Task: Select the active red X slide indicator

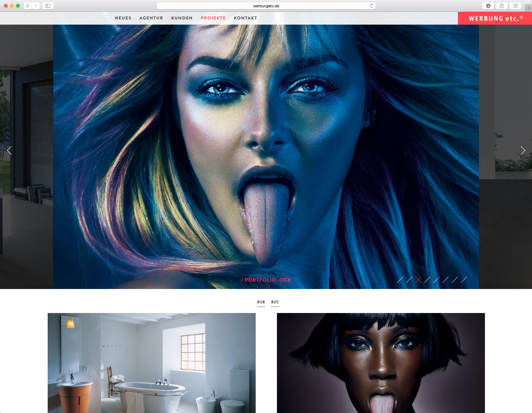Action: point(418,280)
